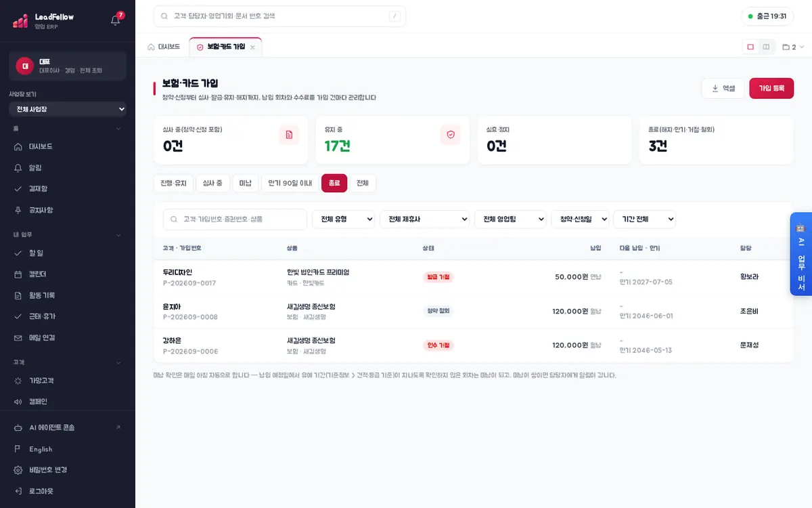Click the exit icon beside 로그아웃

click(18, 491)
